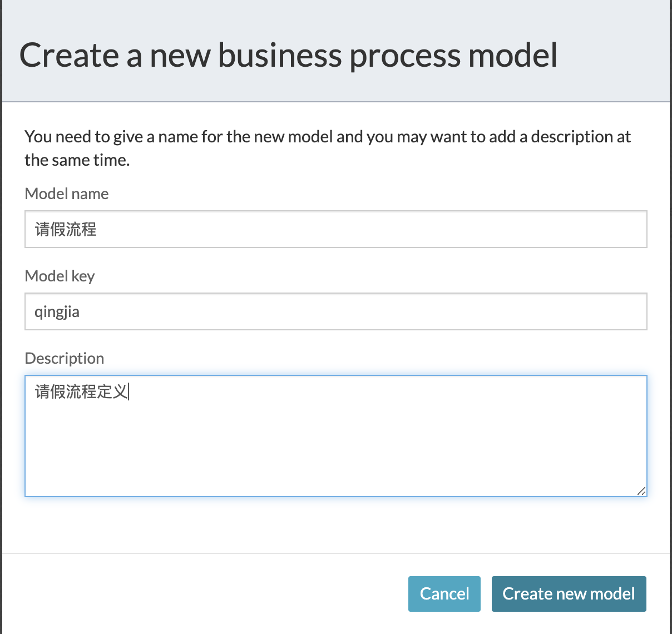672x634 pixels.
Task: Click the "Description" field label
Action: [x=65, y=358]
